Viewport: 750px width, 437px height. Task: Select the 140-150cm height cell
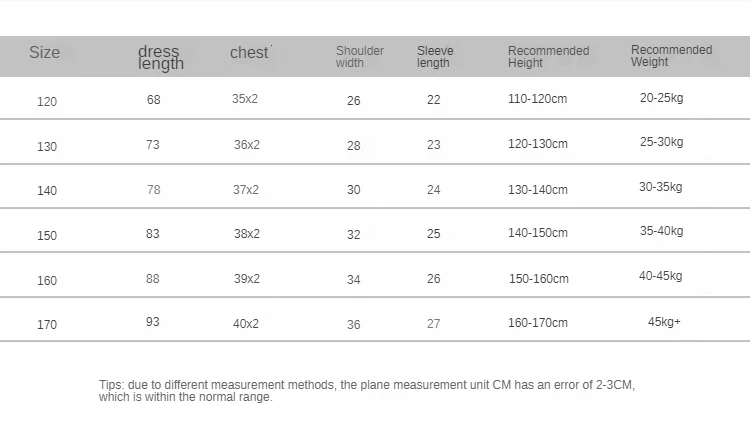(x=538, y=233)
